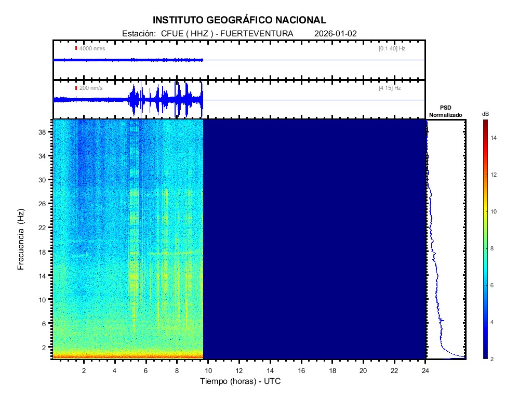Click the Frecuencia (Hz) axis label
This screenshot has width=532, height=399.
click(x=21, y=239)
